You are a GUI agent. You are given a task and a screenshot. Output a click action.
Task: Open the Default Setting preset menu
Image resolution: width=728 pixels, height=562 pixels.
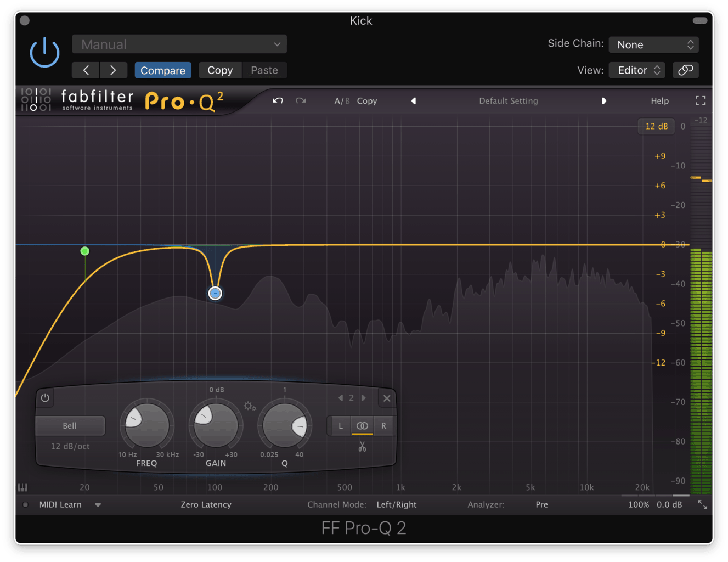[x=509, y=101]
